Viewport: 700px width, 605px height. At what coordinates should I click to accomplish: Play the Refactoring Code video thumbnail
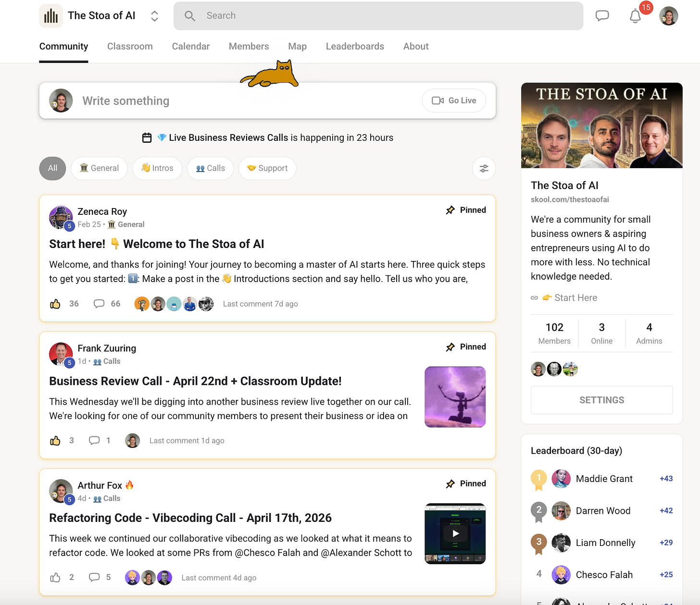(455, 533)
